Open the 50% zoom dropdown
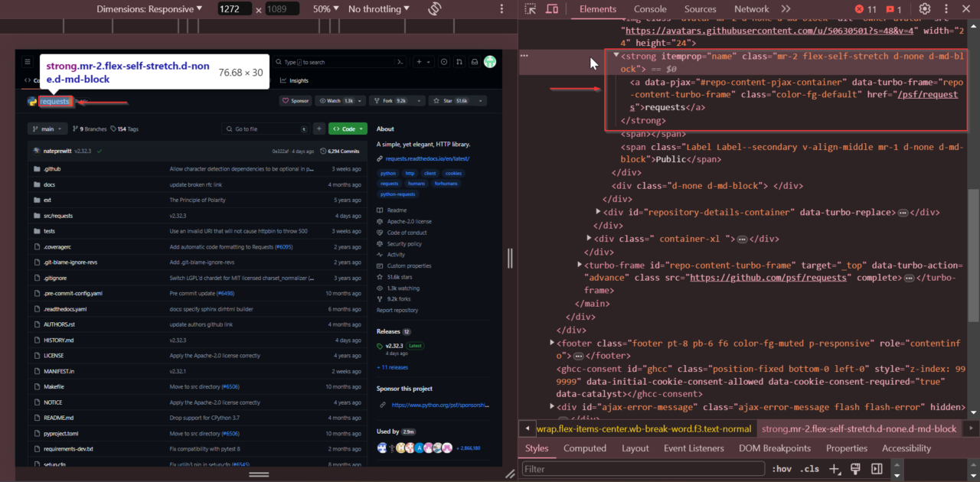Viewport: 980px width, 482px height. (325, 9)
